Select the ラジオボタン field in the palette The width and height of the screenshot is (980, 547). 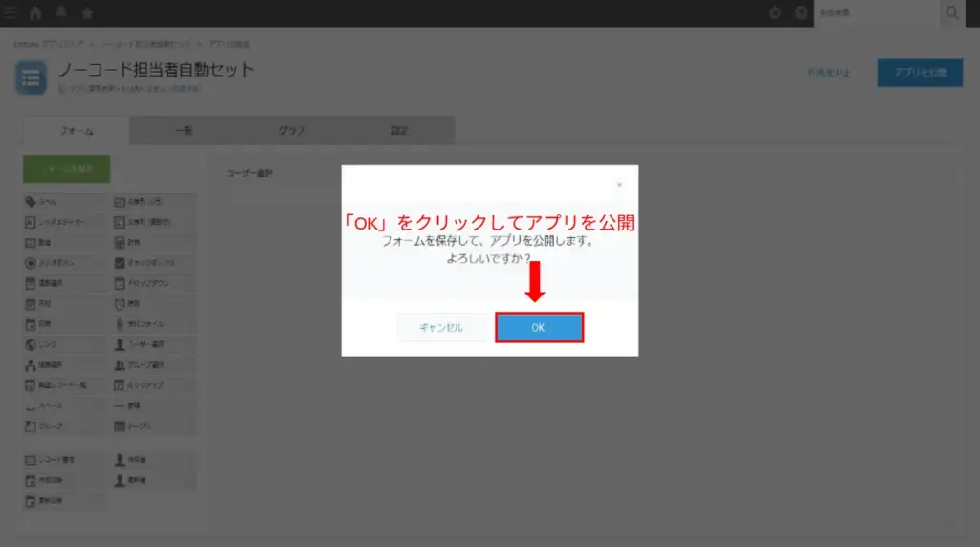65,263
